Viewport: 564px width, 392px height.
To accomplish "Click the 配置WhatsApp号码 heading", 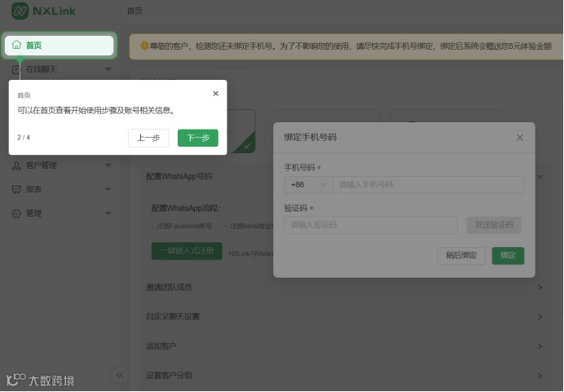I will [178, 176].
